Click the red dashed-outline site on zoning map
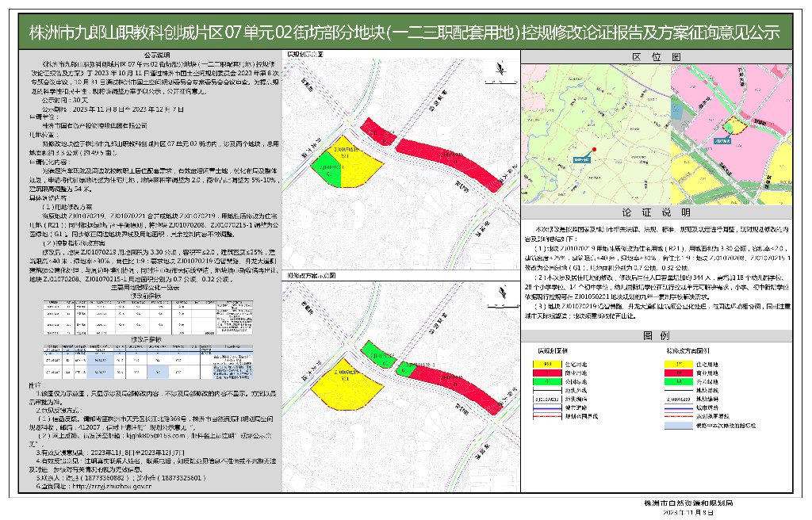The width and height of the screenshot is (812, 520). tap(737, 125)
